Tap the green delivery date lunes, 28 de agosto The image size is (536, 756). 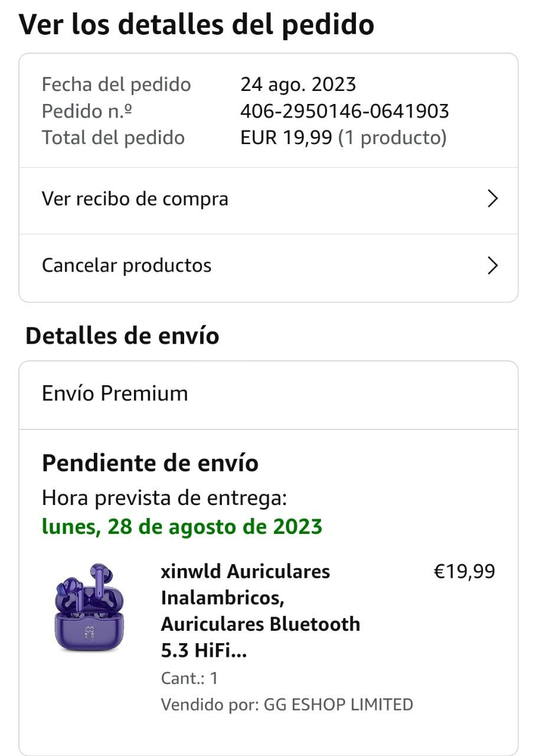point(182,526)
